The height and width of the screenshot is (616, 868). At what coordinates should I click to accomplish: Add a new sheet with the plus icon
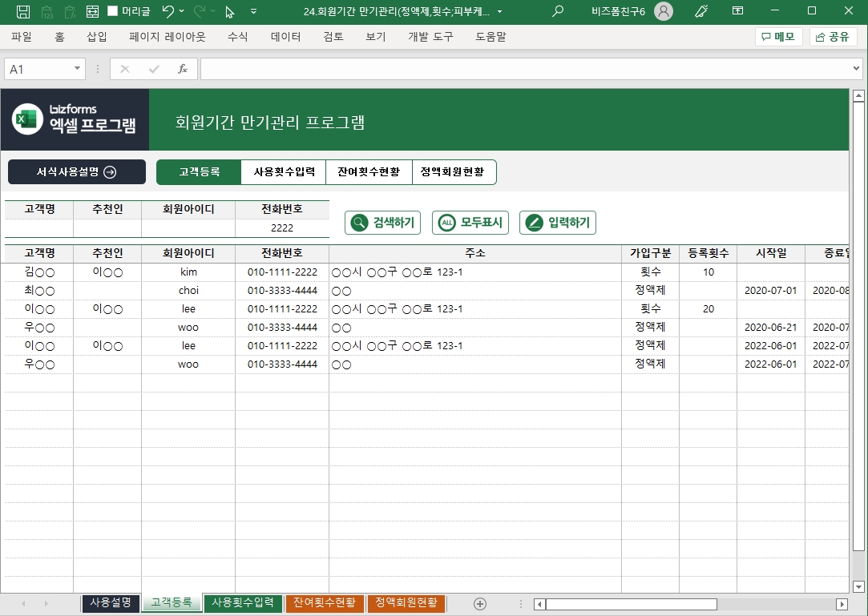[480, 603]
